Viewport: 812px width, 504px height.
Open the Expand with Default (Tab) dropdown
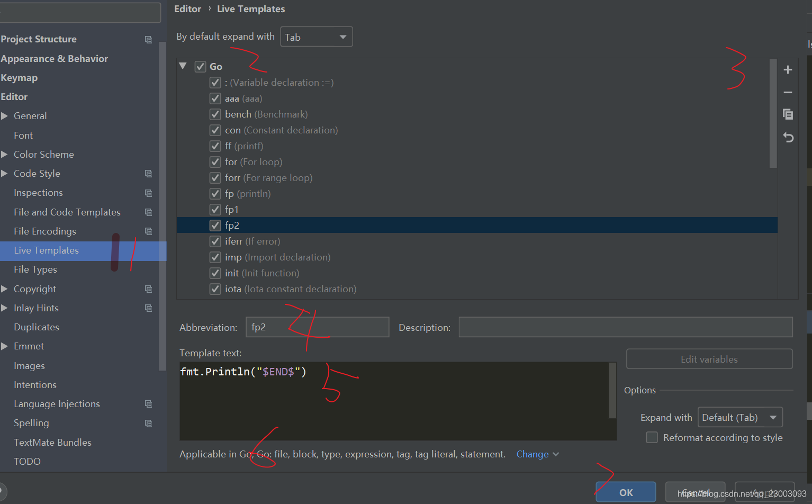pyautogui.click(x=740, y=417)
